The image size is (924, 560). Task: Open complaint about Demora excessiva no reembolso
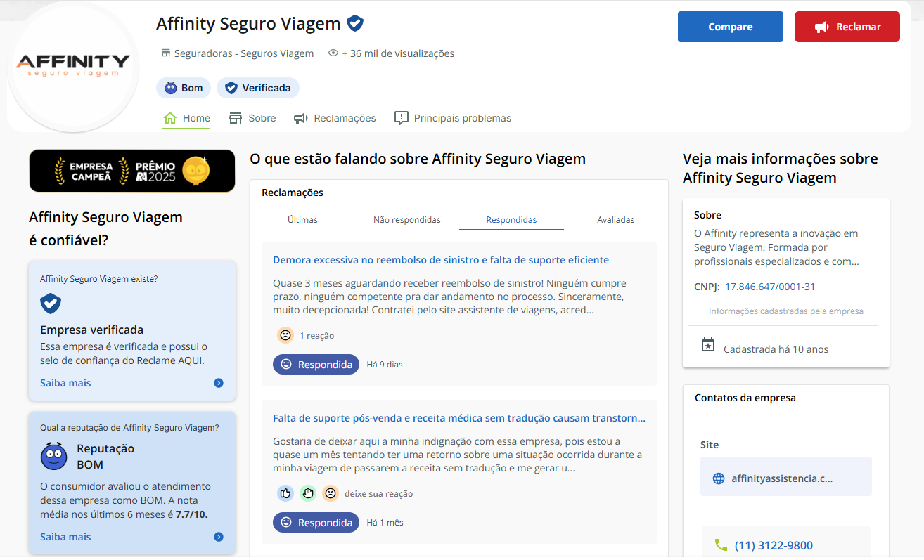tap(440, 260)
